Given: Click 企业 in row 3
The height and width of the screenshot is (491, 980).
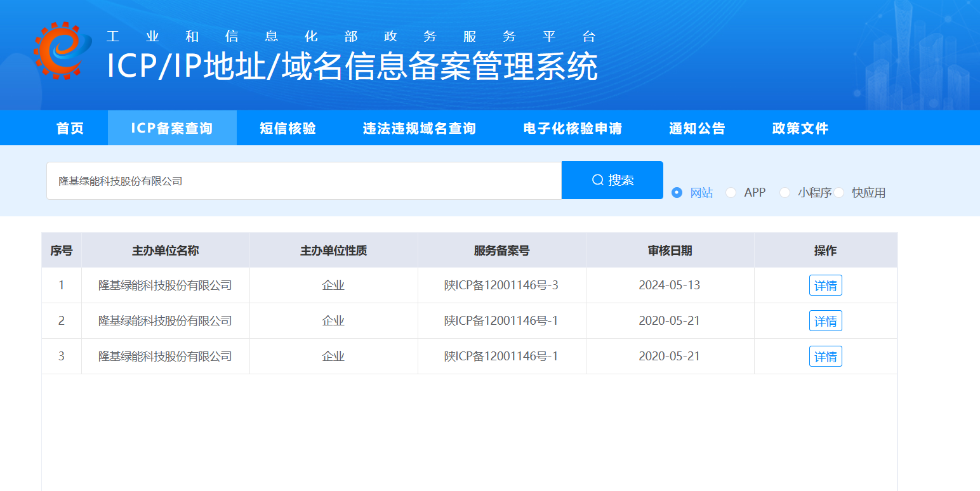Looking at the screenshot, I should (x=333, y=357).
